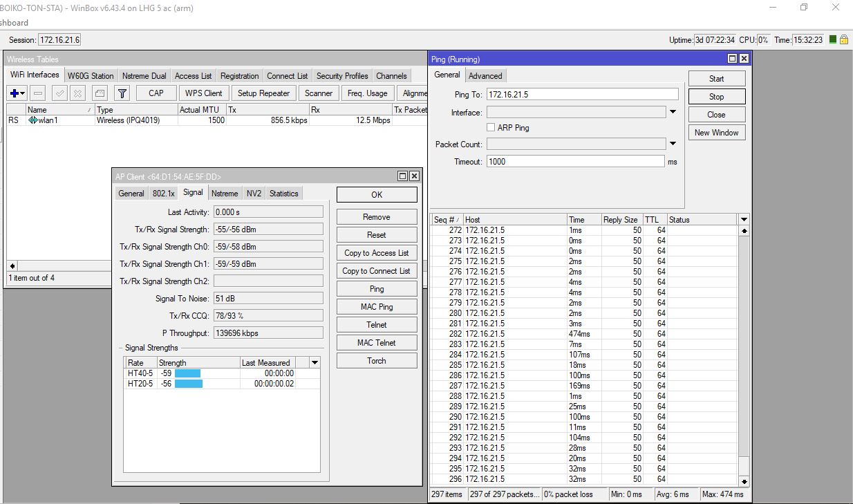
Task: Click the wlan1 interface icon in list
Action: tap(32, 120)
